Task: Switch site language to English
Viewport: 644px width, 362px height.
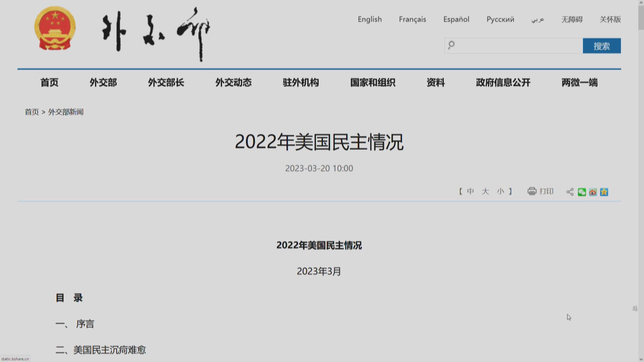Action: click(x=369, y=19)
